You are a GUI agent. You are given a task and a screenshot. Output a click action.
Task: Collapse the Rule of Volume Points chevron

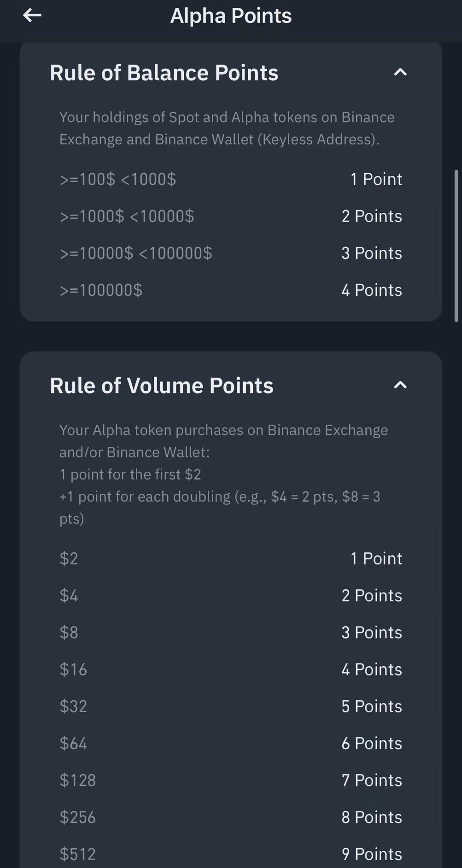400,385
